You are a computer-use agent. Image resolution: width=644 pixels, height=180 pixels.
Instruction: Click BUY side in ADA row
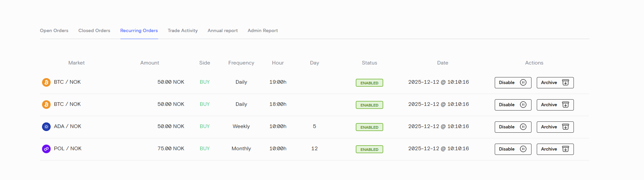point(205,126)
